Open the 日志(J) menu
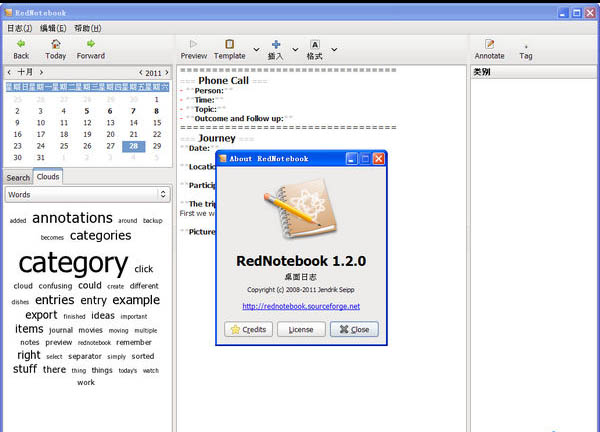600x432 pixels. 20,28
